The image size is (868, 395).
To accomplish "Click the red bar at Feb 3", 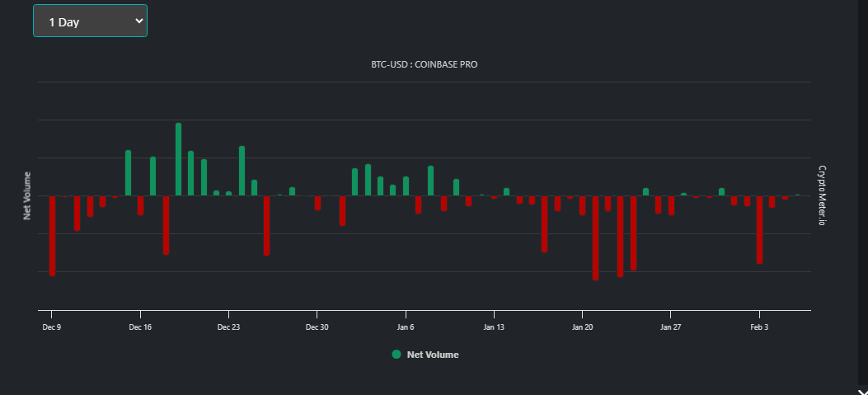I will (759, 229).
